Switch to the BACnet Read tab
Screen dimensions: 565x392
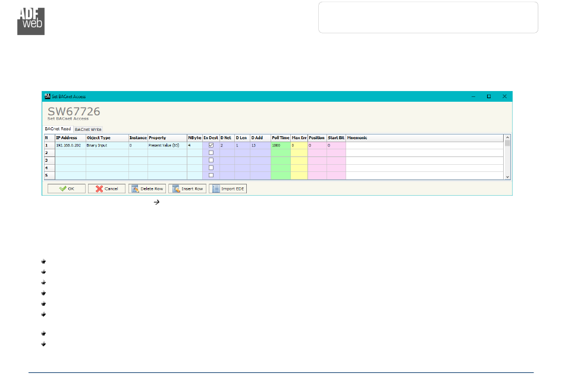coord(58,129)
